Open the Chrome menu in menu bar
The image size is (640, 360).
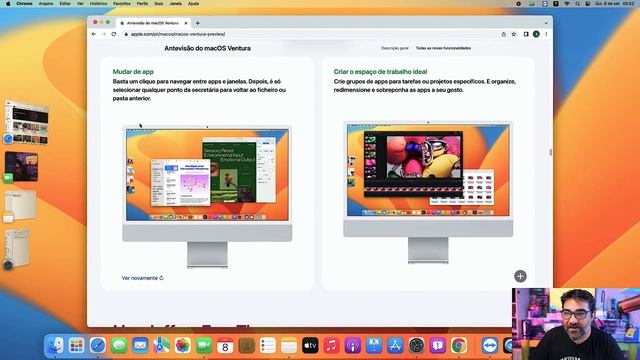pyautogui.click(x=24, y=4)
